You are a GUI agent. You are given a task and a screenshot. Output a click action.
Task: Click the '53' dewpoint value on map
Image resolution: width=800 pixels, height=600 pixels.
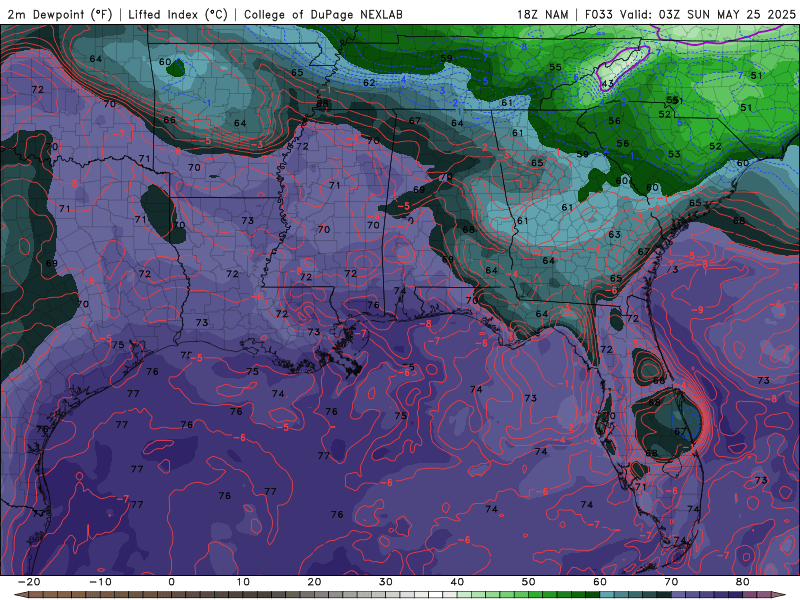[674, 154]
